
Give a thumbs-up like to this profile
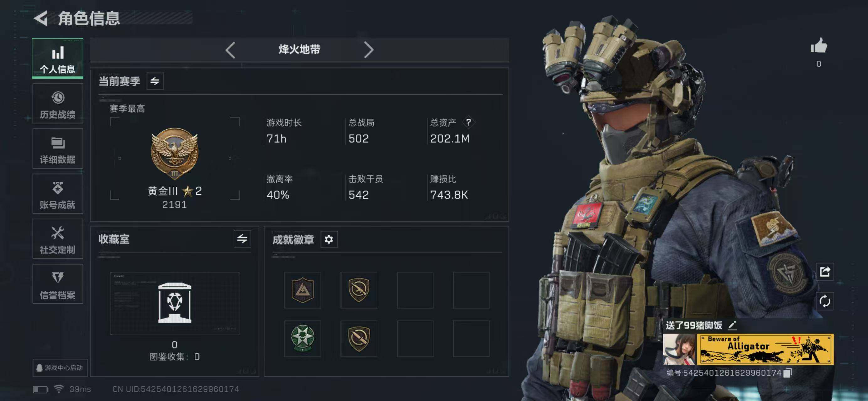(818, 46)
